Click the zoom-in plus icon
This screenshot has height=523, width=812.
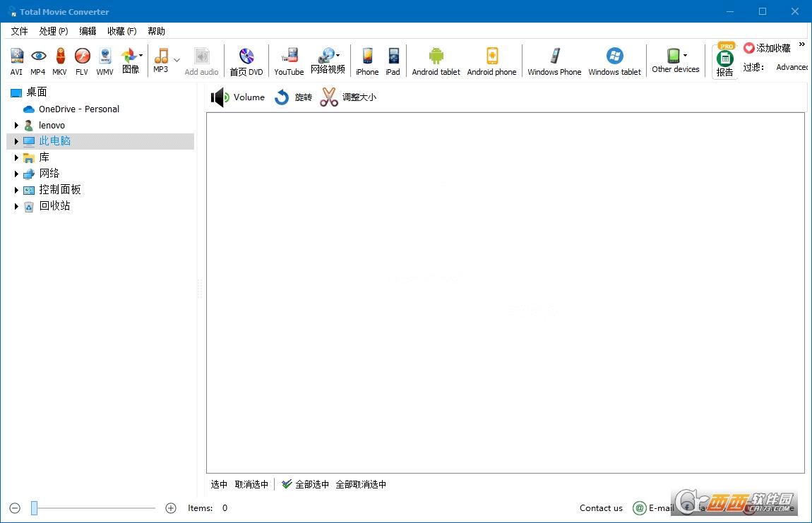(171, 508)
